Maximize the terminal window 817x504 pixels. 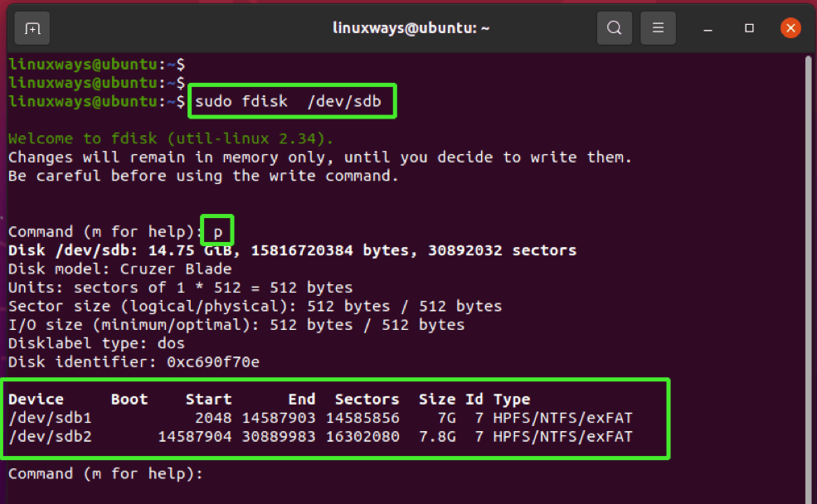click(749, 27)
